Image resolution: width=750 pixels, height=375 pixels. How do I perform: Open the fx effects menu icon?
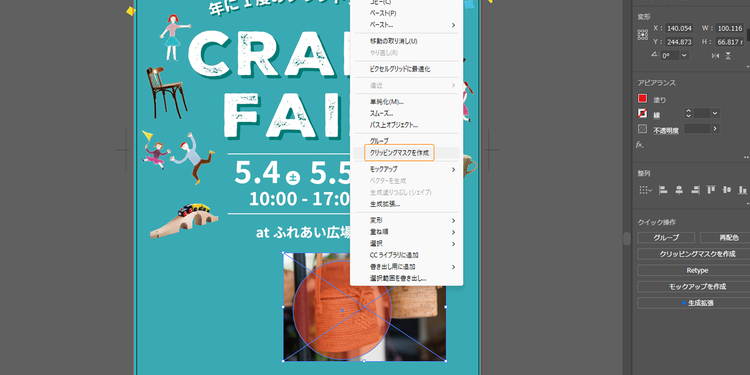[640, 144]
